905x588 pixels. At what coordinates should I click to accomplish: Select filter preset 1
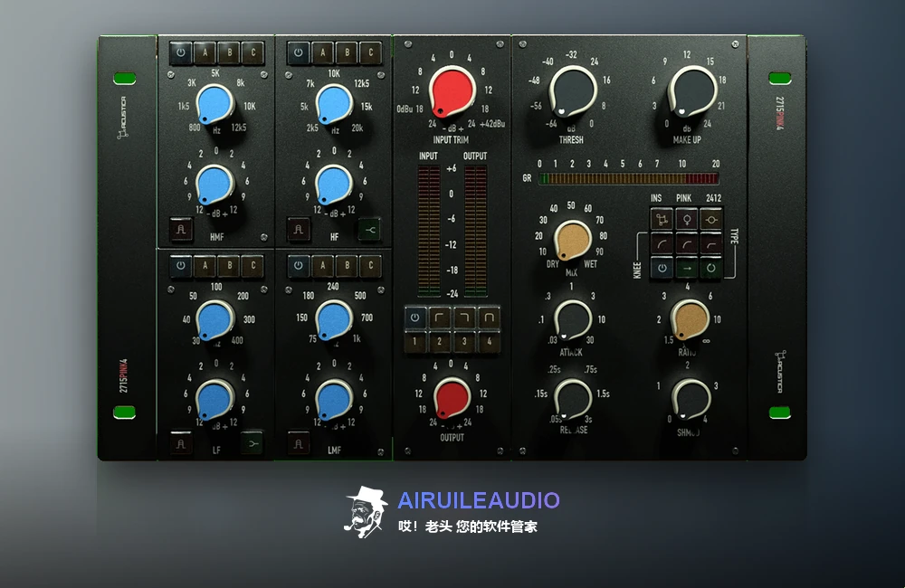pyautogui.click(x=415, y=342)
